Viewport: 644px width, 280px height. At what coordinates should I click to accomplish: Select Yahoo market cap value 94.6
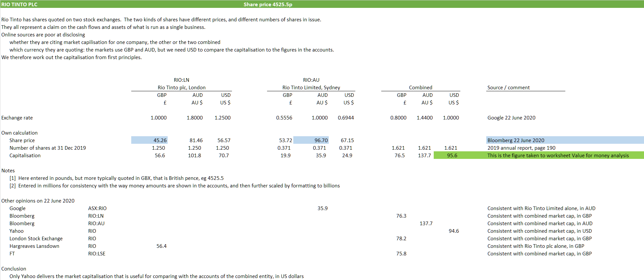tap(454, 231)
